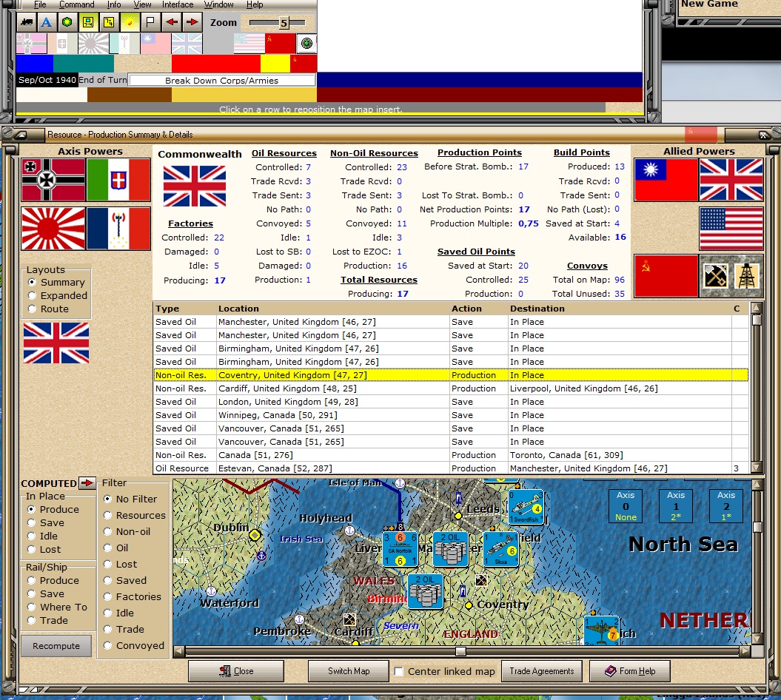Click the Trade Agreements button
This screenshot has width=781, height=700.
pyautogui.click(x=542, y=671)
